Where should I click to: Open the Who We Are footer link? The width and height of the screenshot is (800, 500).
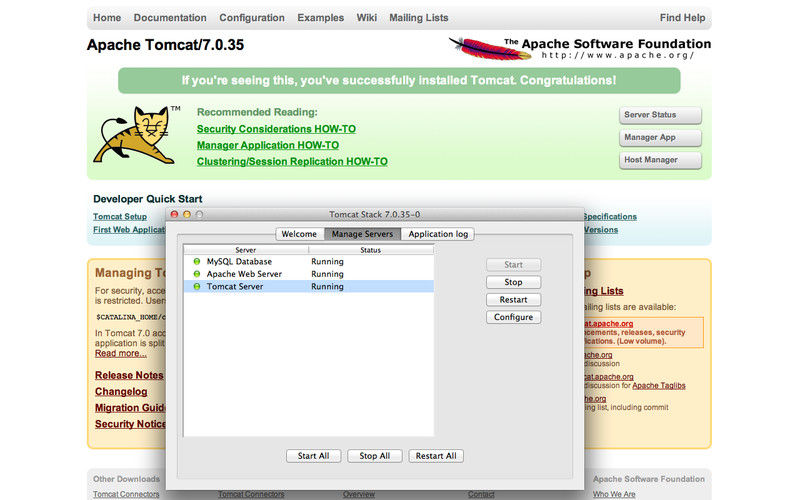614,494
